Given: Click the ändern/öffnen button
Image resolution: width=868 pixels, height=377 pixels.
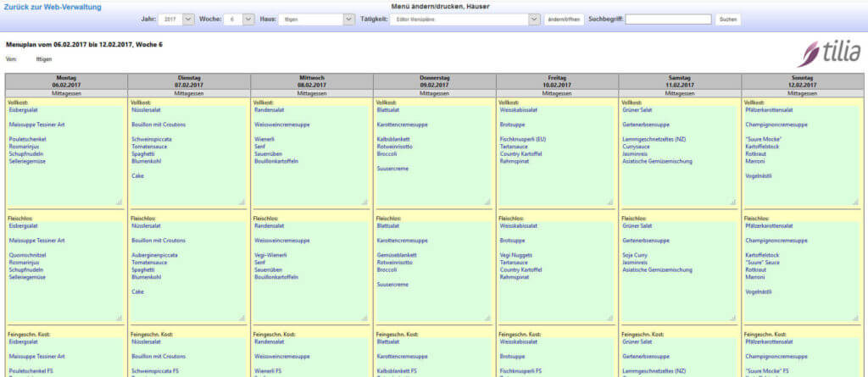Looking at the screenshot, I should 564,19.
